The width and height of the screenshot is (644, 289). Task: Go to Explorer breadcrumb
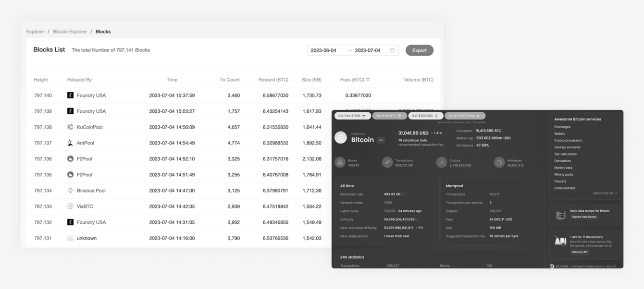36,32
